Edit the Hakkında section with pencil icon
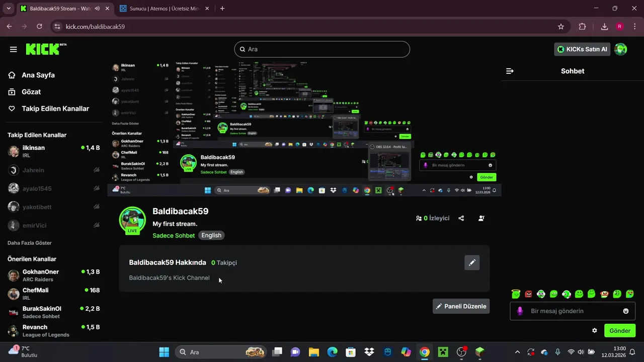 [x=472, y=262]
